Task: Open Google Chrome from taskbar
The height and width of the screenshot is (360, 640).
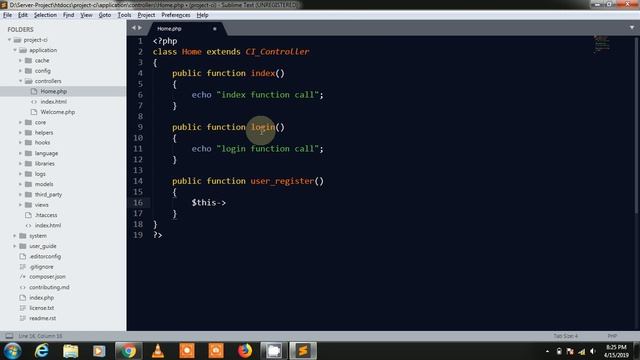Action: [129, 351]
